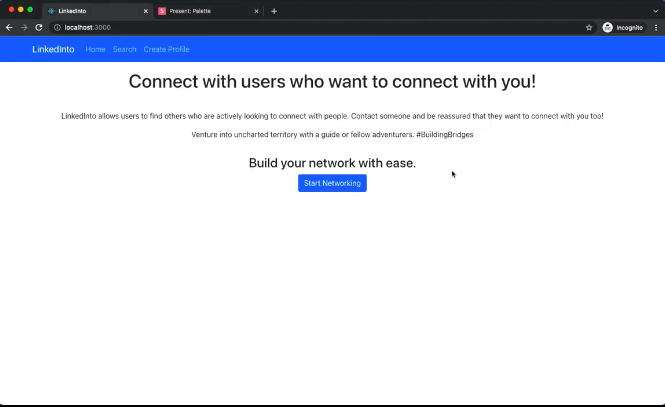Click the site info icon in address bar
Viewport: 665px width, 407px height.
coord(57,28)
